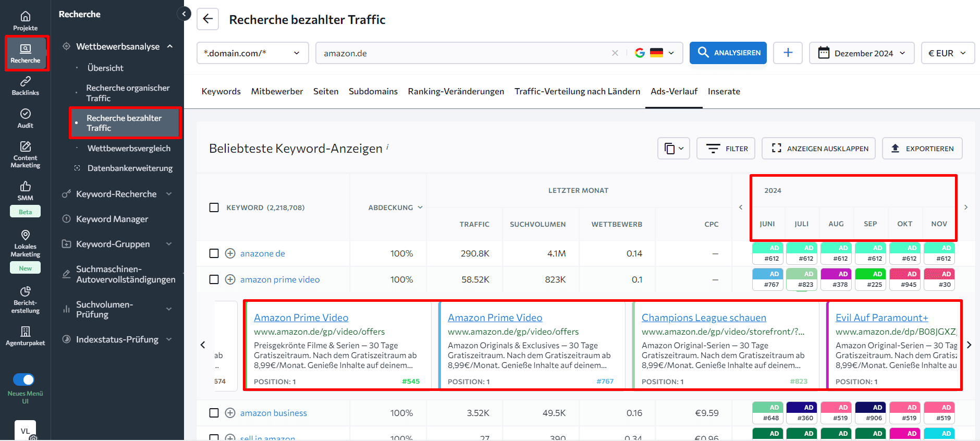
Task: Collapse the Recherche side panel
Action: (184, 14)
